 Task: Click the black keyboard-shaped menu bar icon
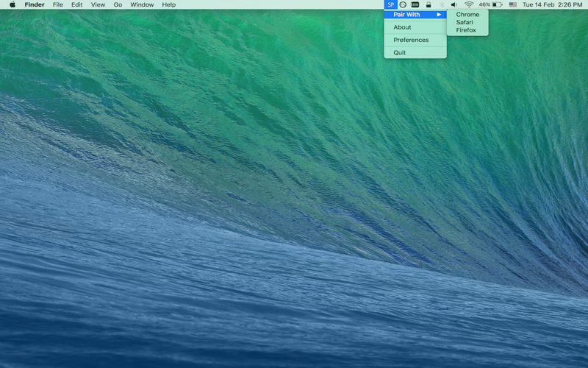pos(415,4)
